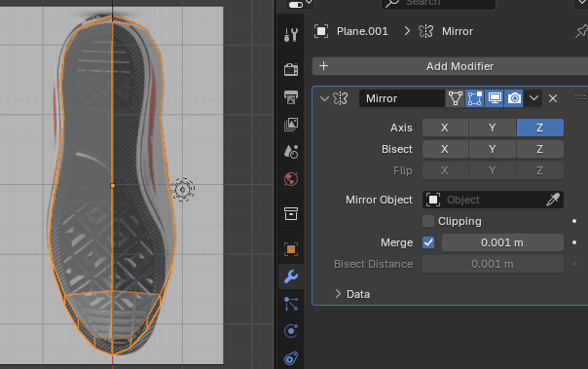Viewport: 588px width, 369px height.
Task: Open the Tool properties tab
Action: (x=291, y=35)
